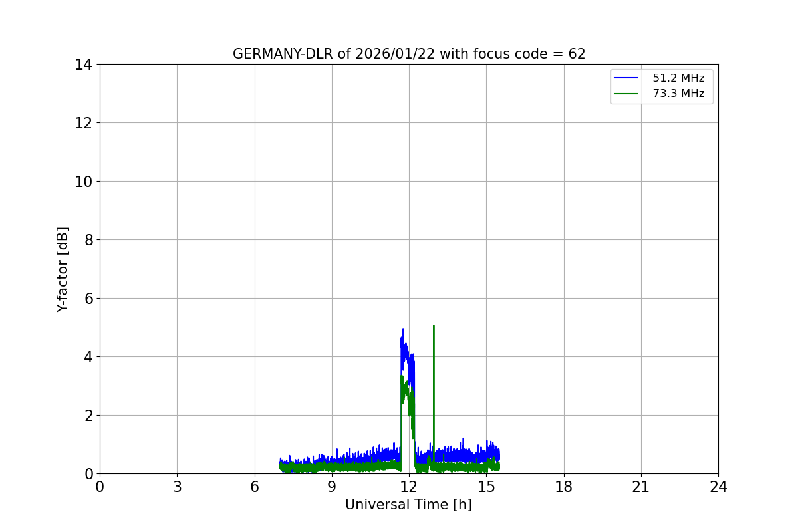Click x-axis tick label 0
Screen dimensions: 798x532
(x=100, y=487)
